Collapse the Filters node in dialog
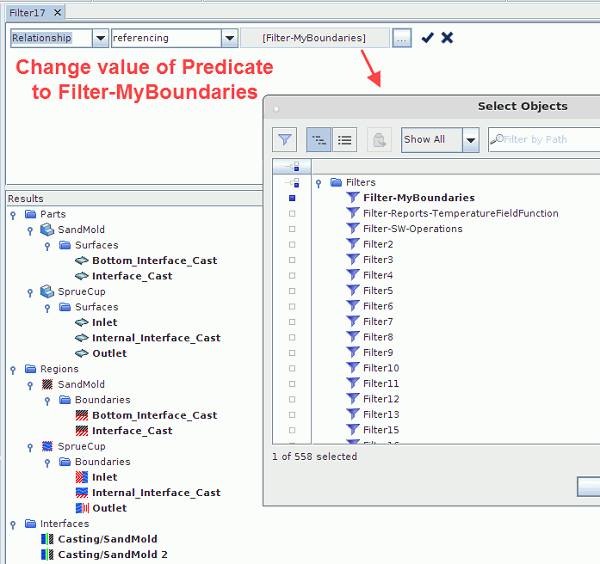 click(318, 184)
